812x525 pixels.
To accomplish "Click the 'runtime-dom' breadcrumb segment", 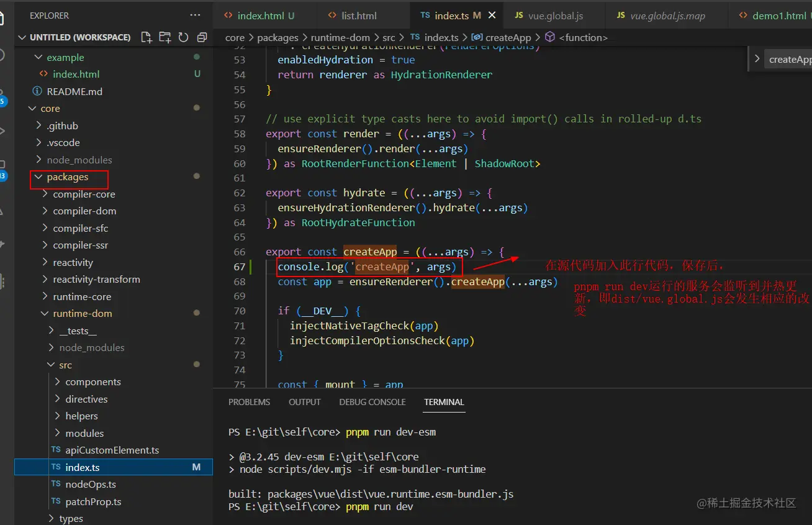I will tap(340, 38).
